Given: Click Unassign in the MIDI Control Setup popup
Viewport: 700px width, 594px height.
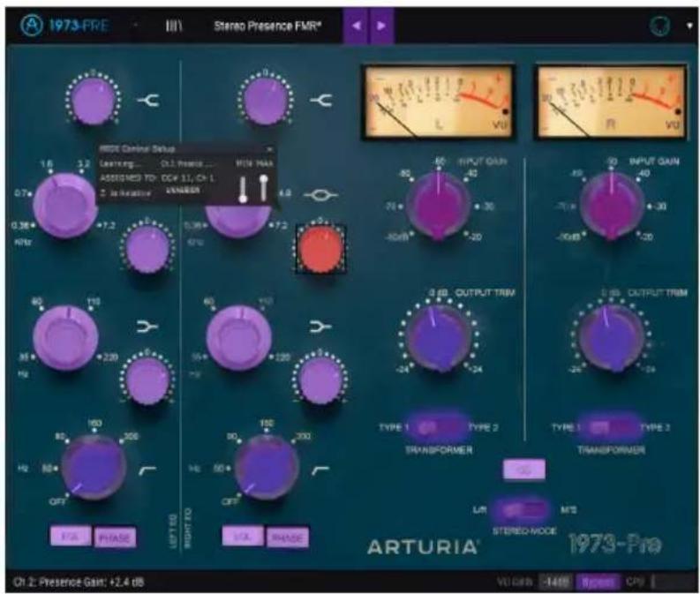Looking at the screenshot, I should tap(183, 190).
